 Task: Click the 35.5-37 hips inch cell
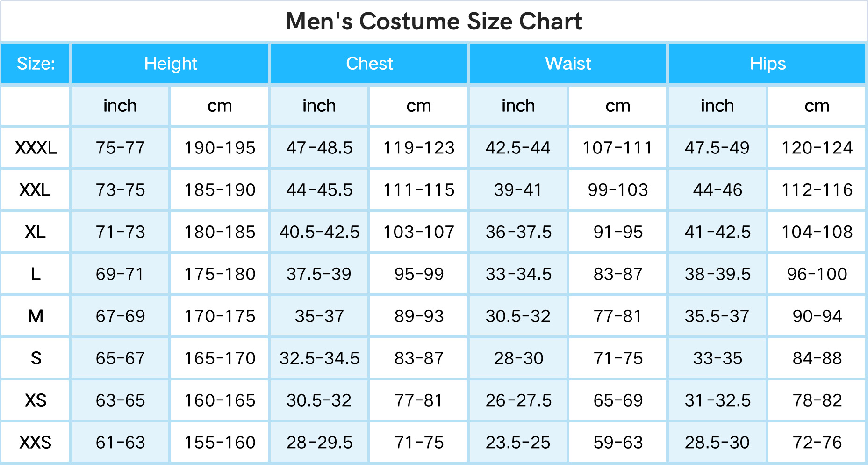[717, 316]
